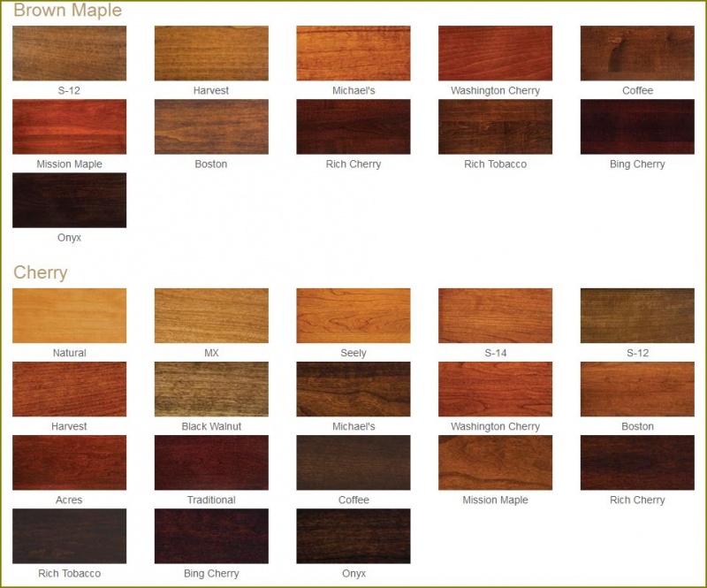Choose the Cherry Mission Maple swatch
This screenshot has height=588, width=707.
click(x=495, y=462)
